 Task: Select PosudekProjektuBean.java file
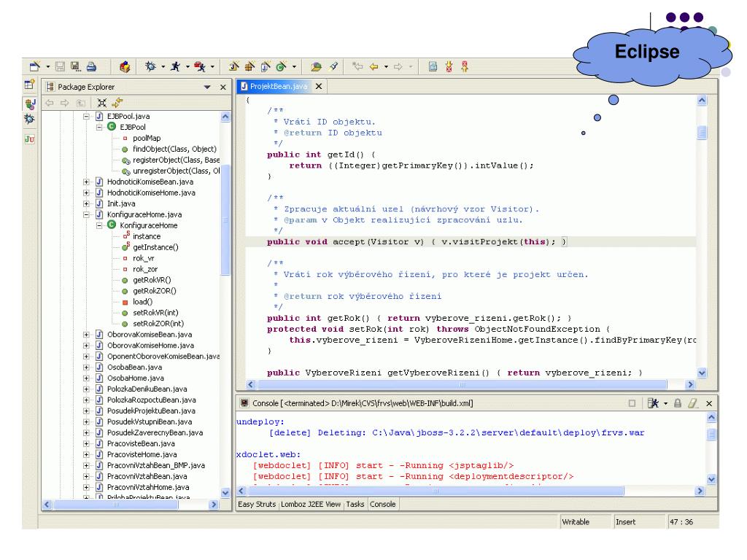(x=152, y=411)
